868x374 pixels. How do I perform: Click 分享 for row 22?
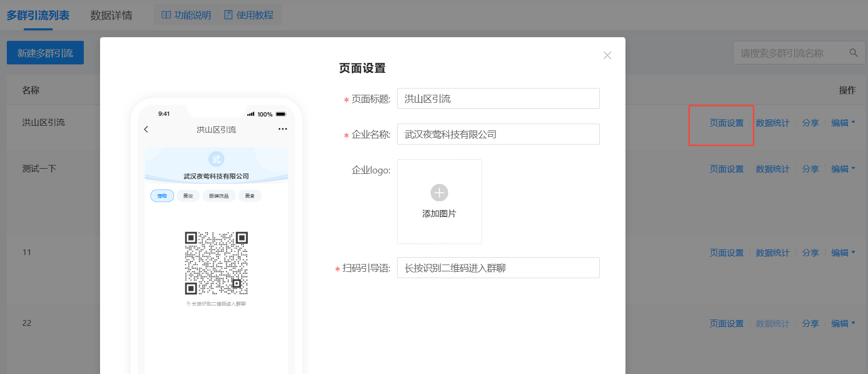coord(810,324)
